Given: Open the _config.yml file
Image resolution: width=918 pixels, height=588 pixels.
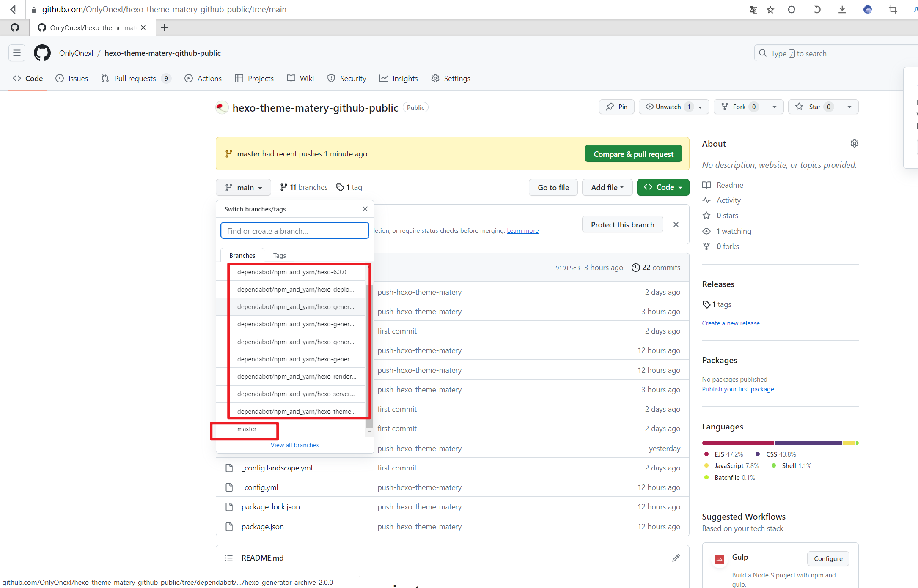Looking at the screenshot, I should click(260, 487).
